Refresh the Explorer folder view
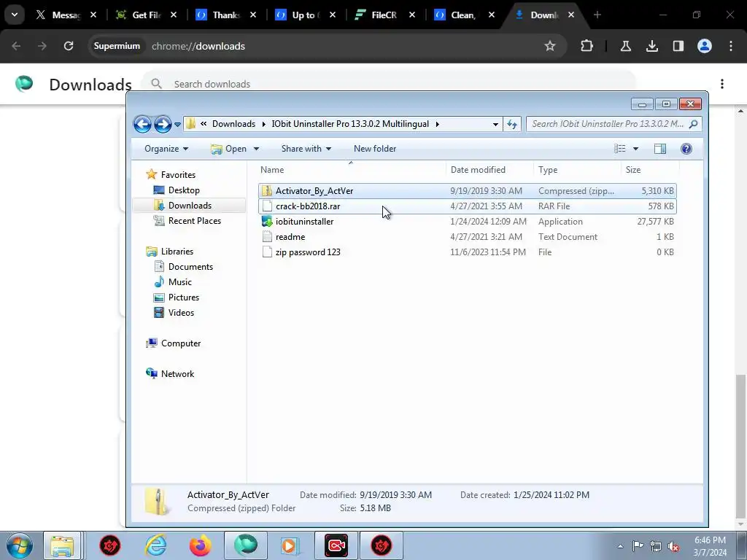Image resolution: width=747 pixels, height=560 pixels. 512,124
